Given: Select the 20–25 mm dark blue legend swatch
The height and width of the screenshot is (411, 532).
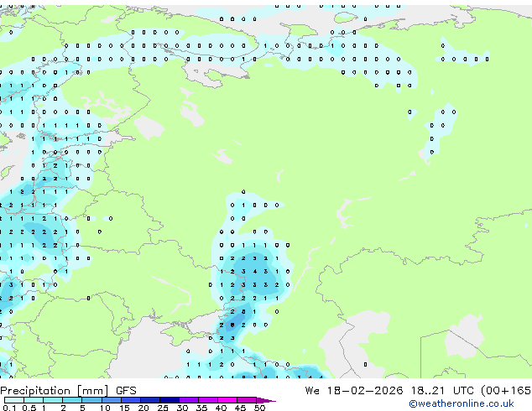Looking at the screenshot, I should (x=149, y=400).
